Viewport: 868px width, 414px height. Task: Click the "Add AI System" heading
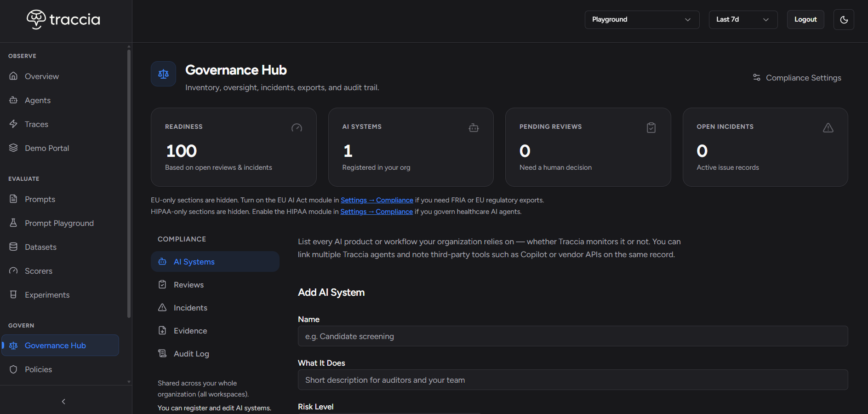coord(331,293)
